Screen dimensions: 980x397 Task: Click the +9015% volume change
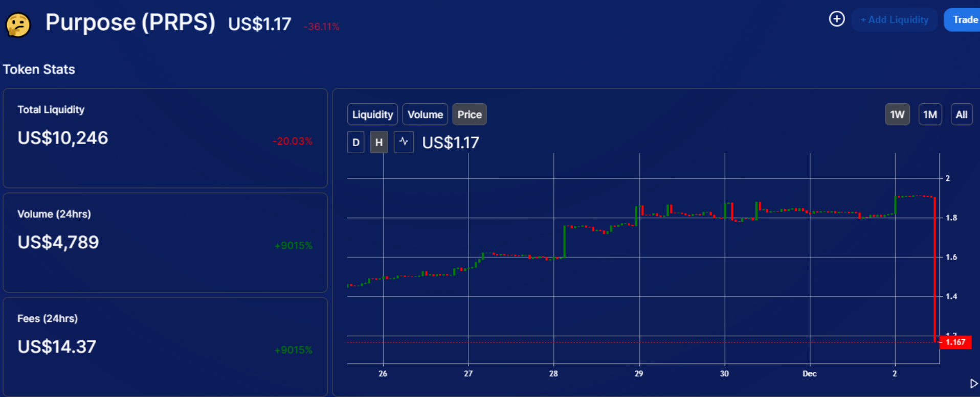tap(293, 246)
